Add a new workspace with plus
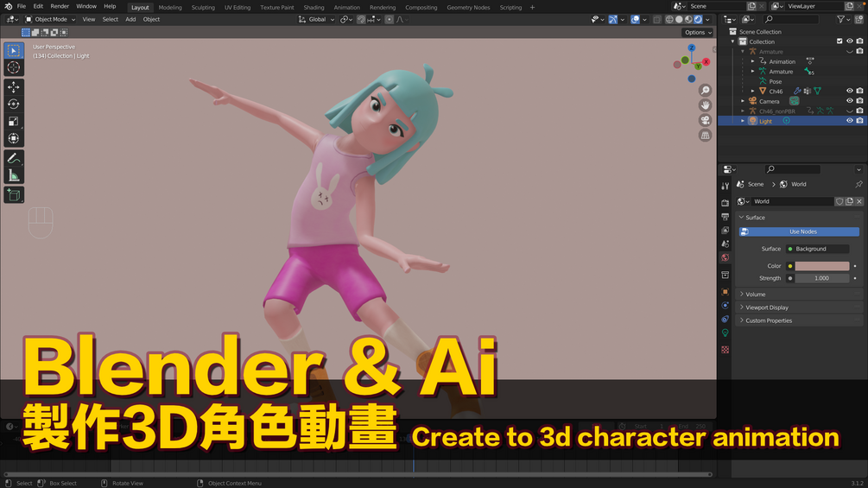This screenshot has height=488, width=868. 533,7
